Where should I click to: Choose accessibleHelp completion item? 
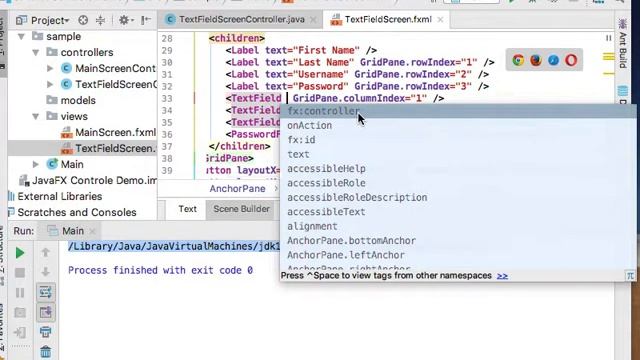point(458,169)
